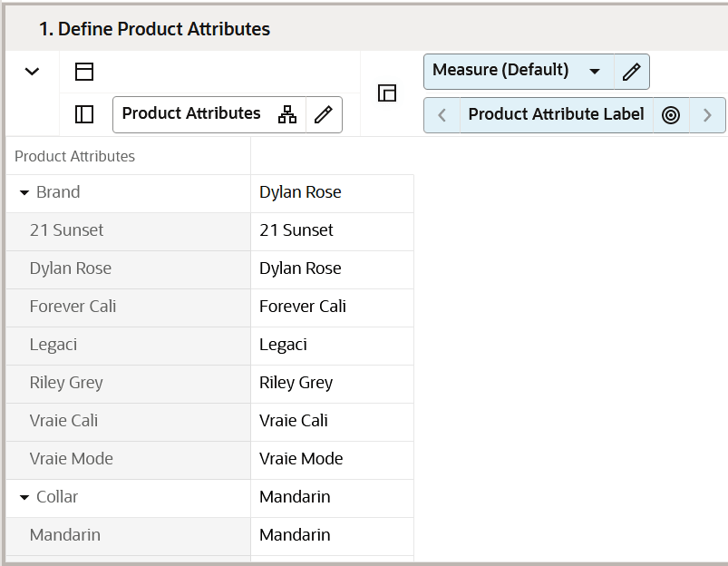Edit the Measure (Default) dimension via pencil icon

point(631,71)
